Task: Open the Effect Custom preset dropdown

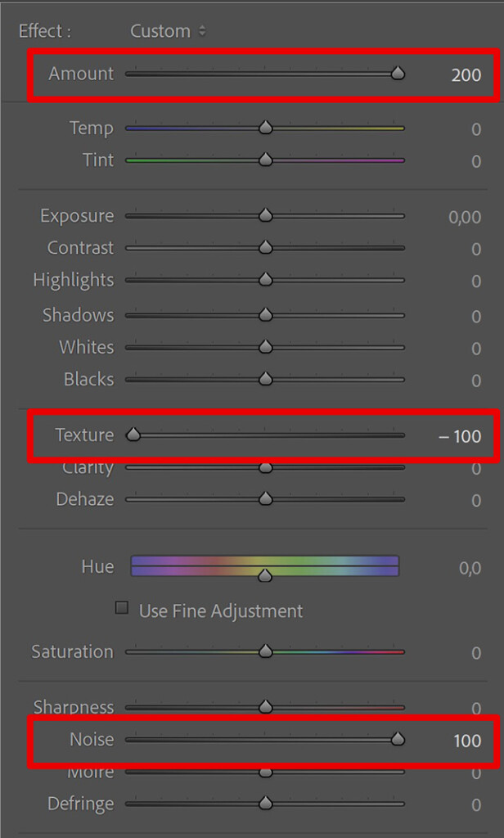Action: [168, 31]
